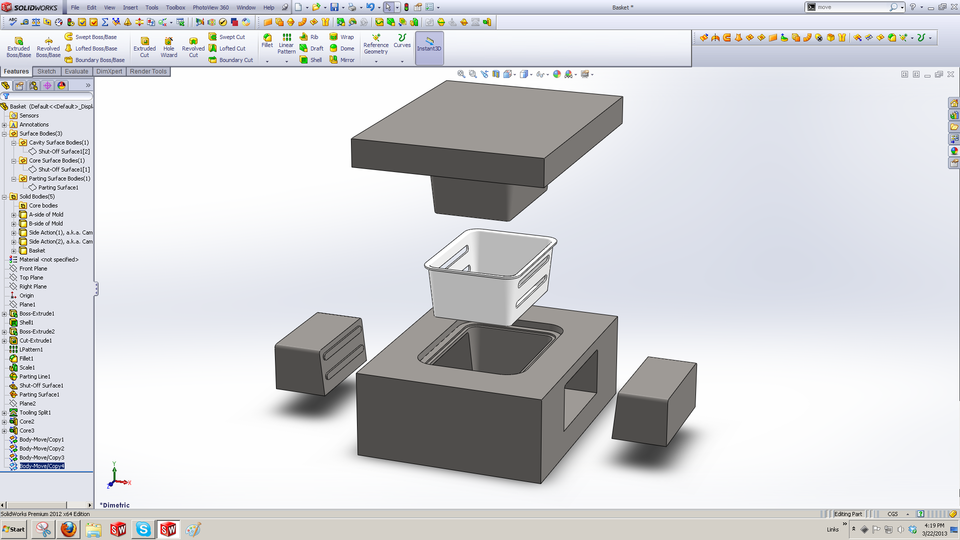Open the Insert menu
The width and height of the screenshot is (960, 540).
point(131,7)
